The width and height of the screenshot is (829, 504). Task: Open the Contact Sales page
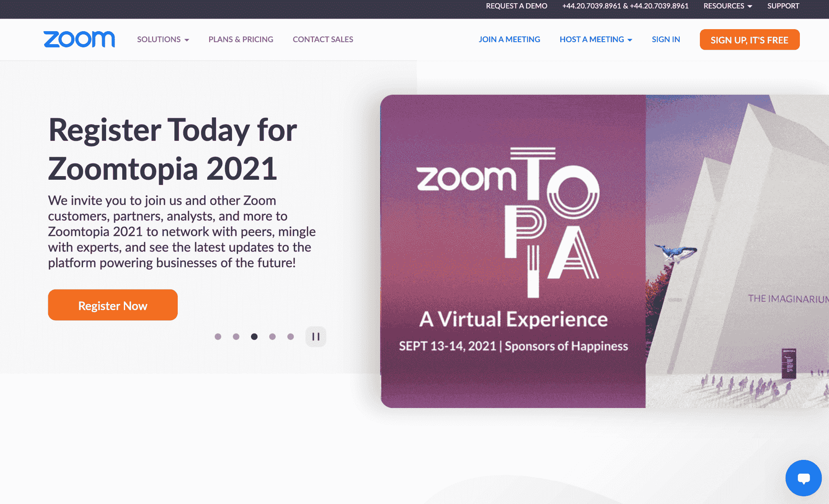coord(323,39)
